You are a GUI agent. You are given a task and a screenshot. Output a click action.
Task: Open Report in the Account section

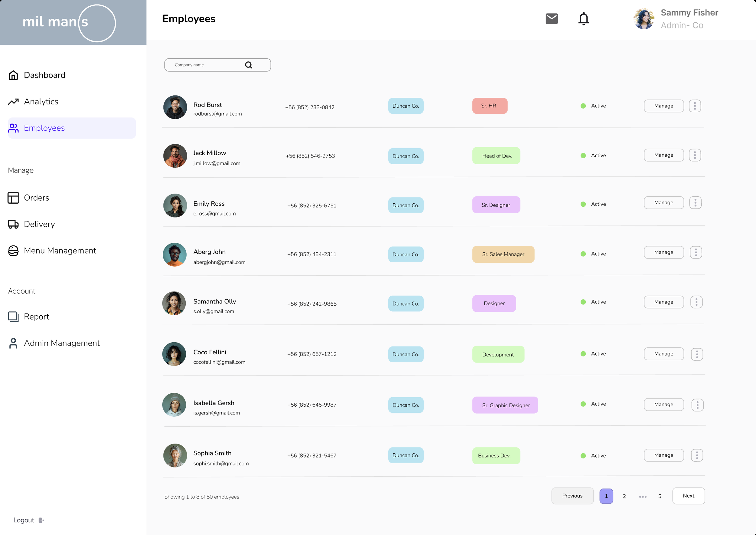tap(36, 317)
